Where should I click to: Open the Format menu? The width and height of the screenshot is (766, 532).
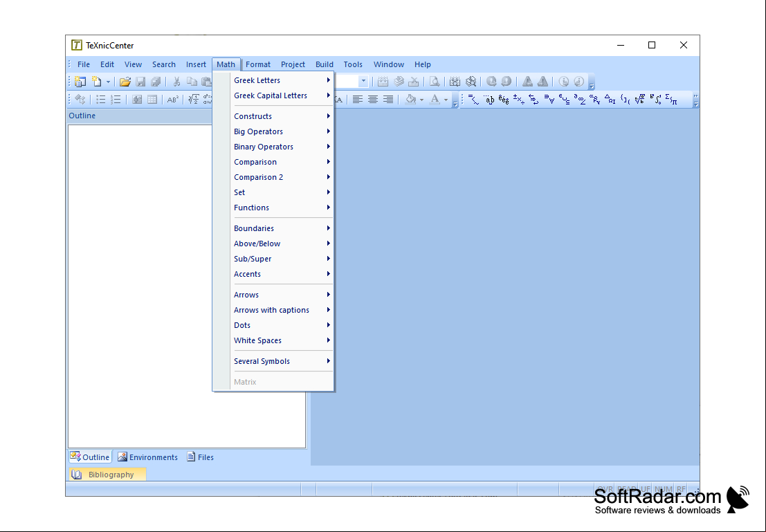[x=258, y=64]
